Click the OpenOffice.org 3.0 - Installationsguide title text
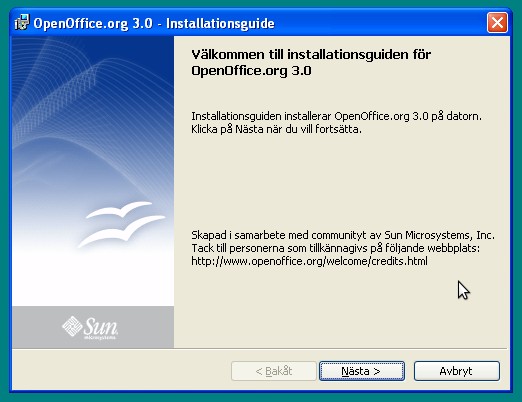The image size is (522, 402). pyautogui.click(x=154, y=23)
